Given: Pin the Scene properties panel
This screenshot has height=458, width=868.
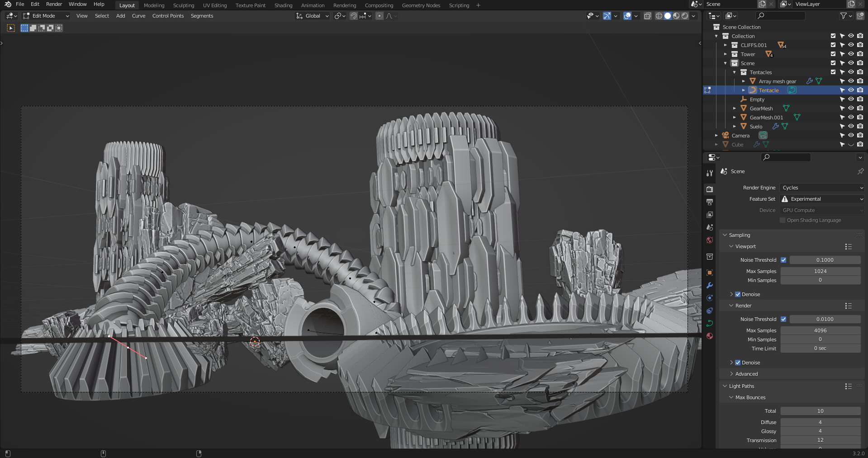Looking at the screenshot, I should (x=860, y=171).
